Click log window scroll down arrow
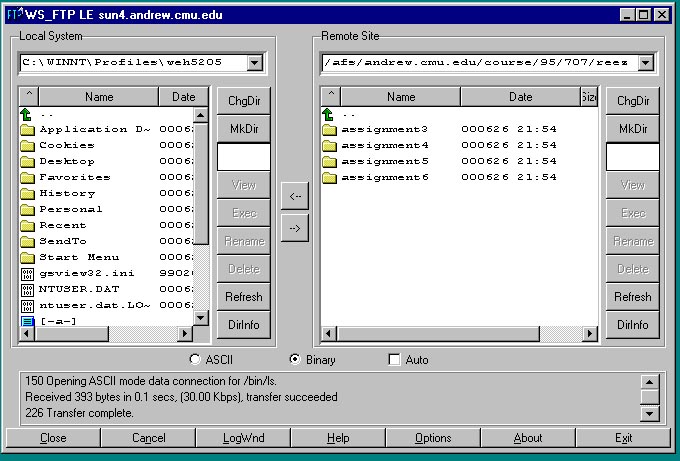680x461 pixels. tap(649, 413)
